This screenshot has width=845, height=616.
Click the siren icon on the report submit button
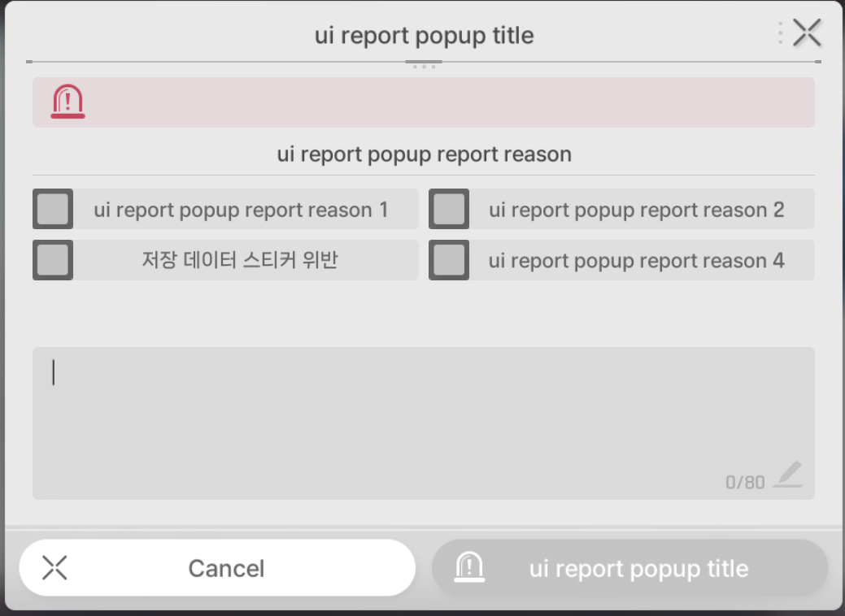click(x=469, y=567)
